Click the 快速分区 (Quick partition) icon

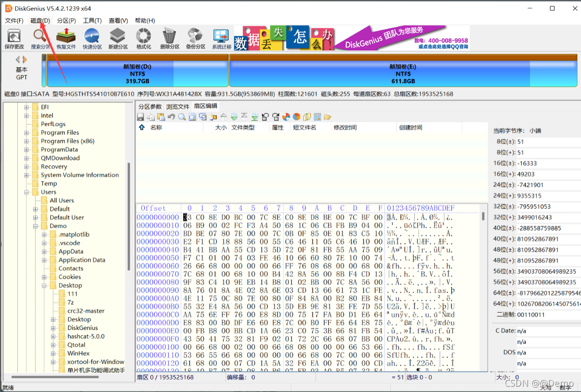click(x=92, y=38)
